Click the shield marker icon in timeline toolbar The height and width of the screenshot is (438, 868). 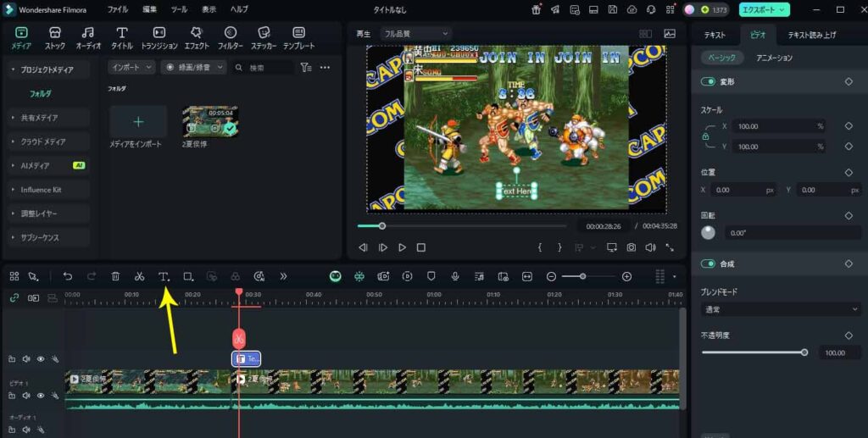pos(431,276)
